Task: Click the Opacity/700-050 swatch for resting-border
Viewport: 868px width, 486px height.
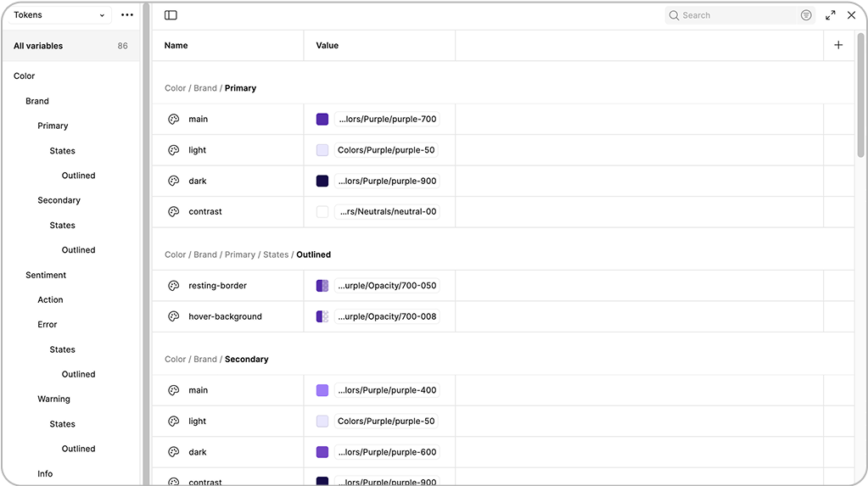Action: click(x=322, y=286)
